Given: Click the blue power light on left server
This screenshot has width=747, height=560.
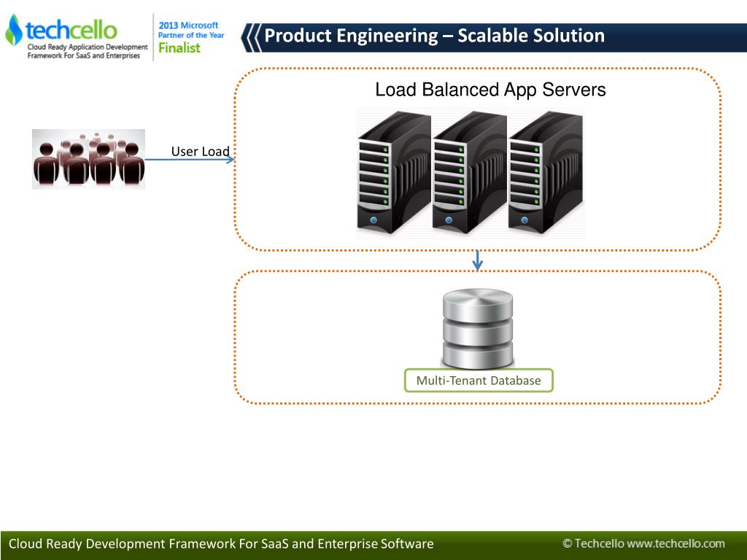Looking at the screenshot, I should click(x=373, y=220).
